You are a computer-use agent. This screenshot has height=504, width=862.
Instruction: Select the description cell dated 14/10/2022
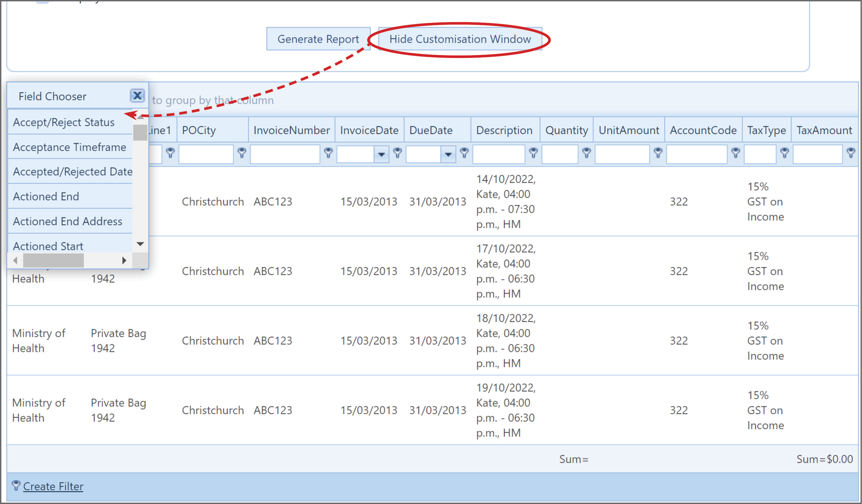506,201
